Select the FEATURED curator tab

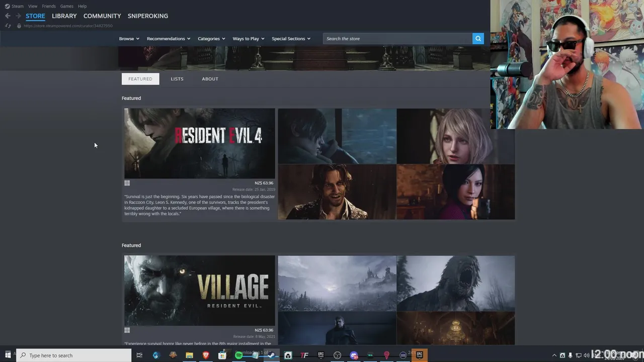point(140,79)
